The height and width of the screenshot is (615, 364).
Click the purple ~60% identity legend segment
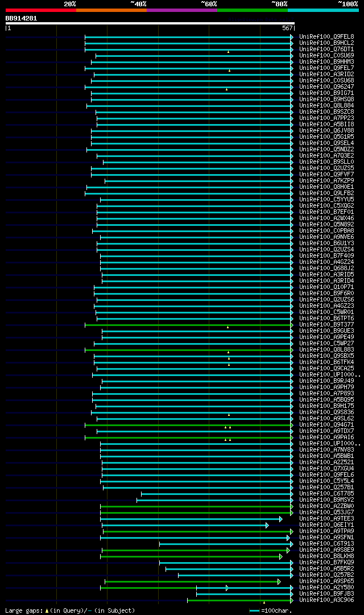[182, 10]
